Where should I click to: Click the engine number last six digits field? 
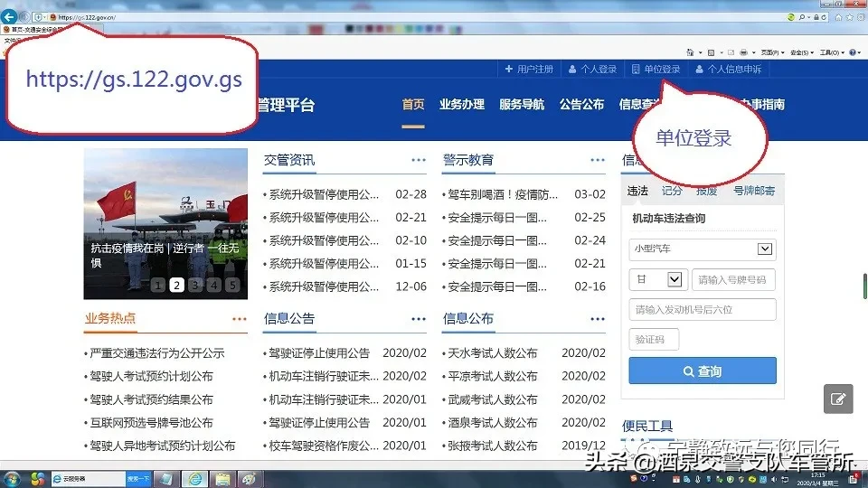(x=703, y=309)
